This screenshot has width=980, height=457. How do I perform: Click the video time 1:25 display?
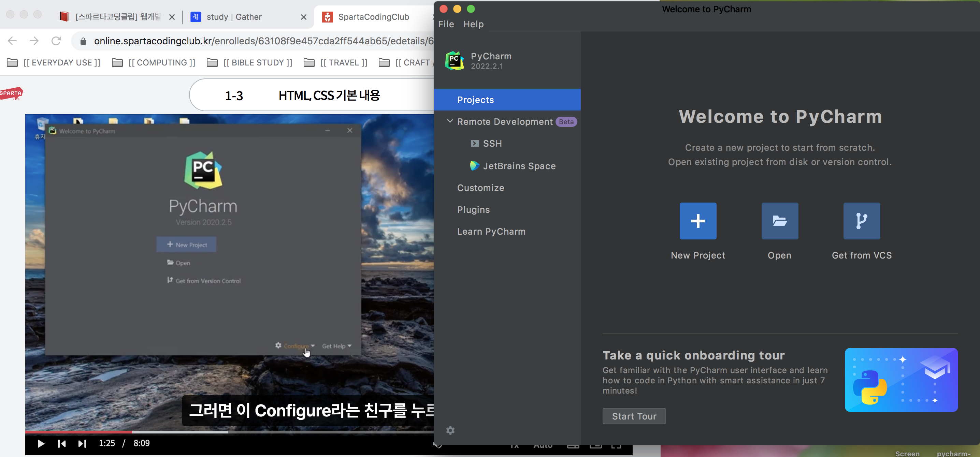[x=106, y=443]
